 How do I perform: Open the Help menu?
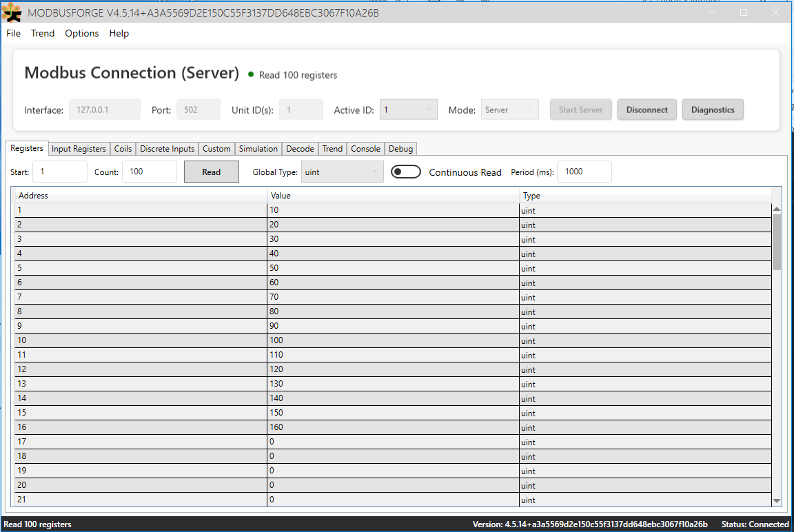point(119,33)
